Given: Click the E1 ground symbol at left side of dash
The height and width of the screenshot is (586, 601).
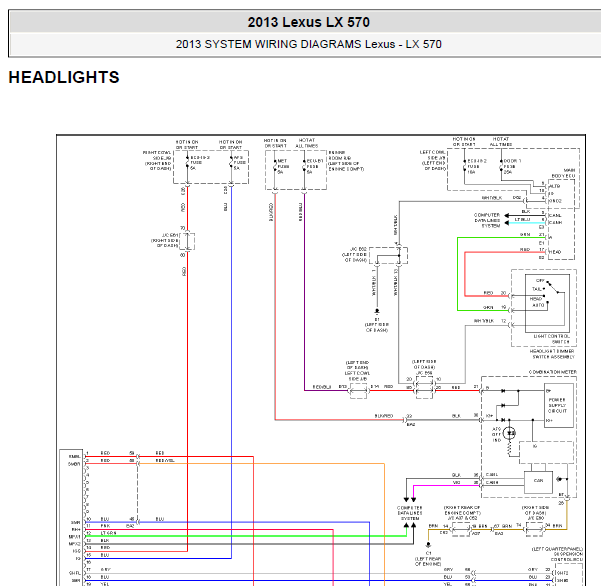Looking at the screenshot, I should [377, 310].
